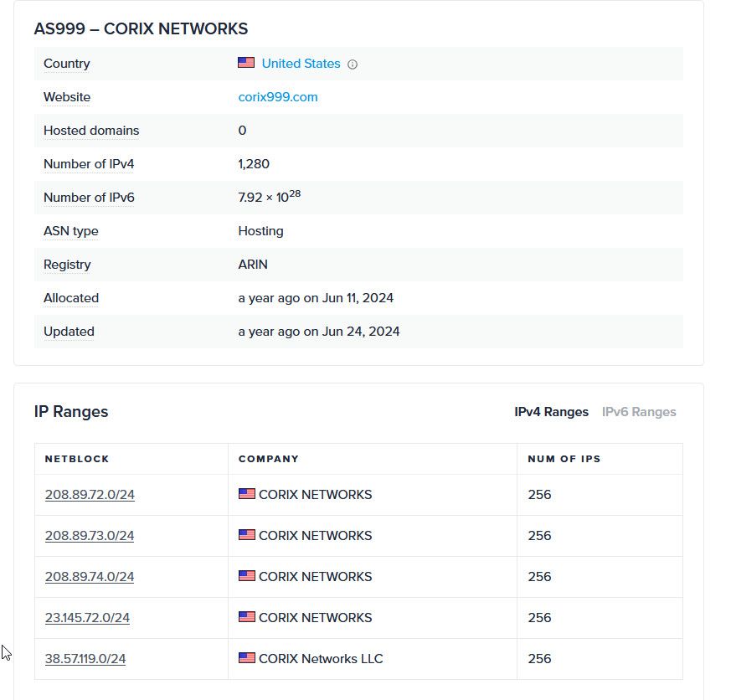This screenshot has width=731, height=700.
Task: Click the 256 count for 38.57.119.0/24
Action: pyautogui.click(x=539, y=658)
